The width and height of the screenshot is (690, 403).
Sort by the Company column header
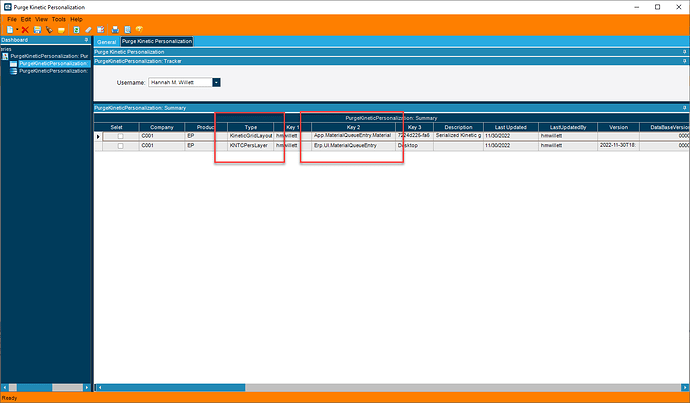pyautogui.click(x=162, y=127)
